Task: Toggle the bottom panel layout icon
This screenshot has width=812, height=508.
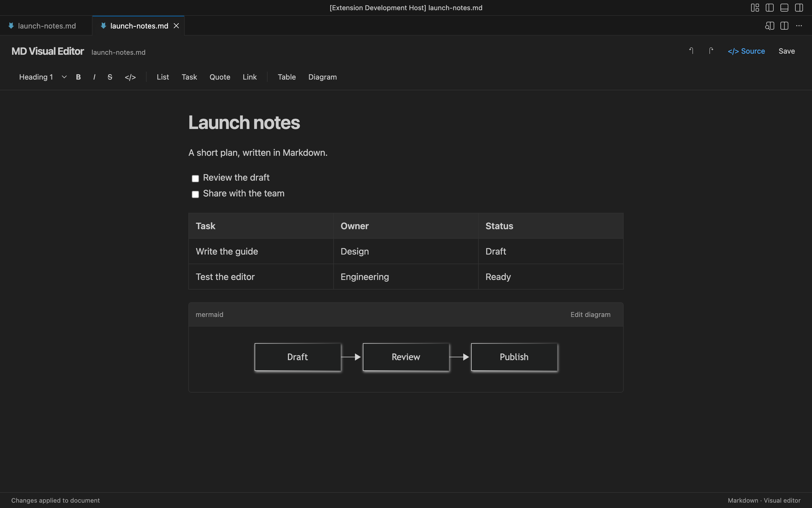Action: 784,8
